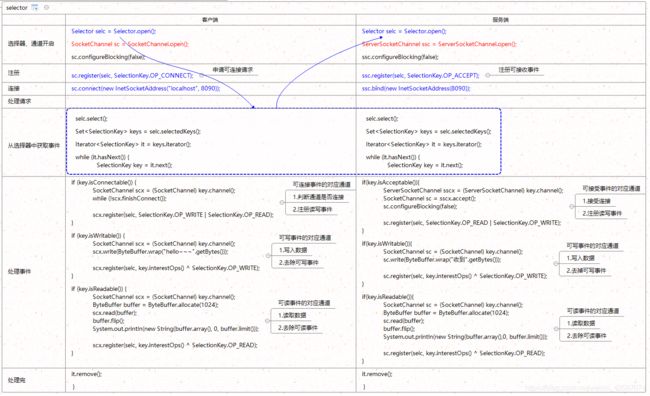650x396 pixels.
Task: Click the ssc.register line with OP_ACCEPT
Action: (x=420, y=75)
